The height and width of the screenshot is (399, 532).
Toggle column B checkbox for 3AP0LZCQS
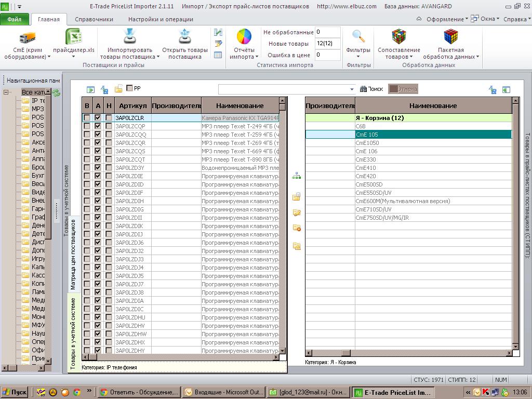click(87, 151)
